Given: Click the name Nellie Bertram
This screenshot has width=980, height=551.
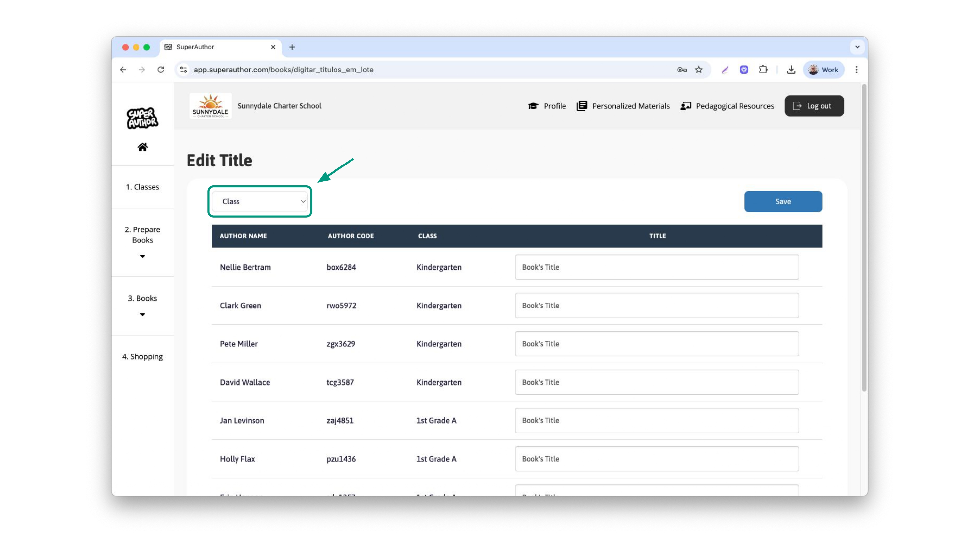Looking at the screenshot, I should pos(245,267).
